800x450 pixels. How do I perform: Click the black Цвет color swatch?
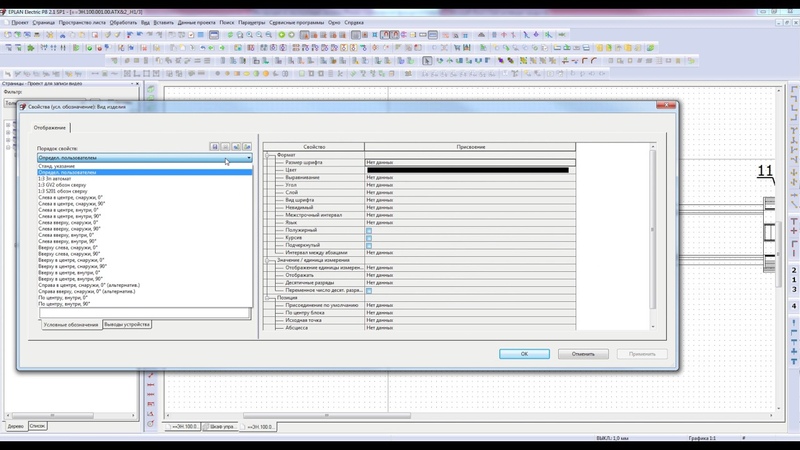tap(468, 170)
